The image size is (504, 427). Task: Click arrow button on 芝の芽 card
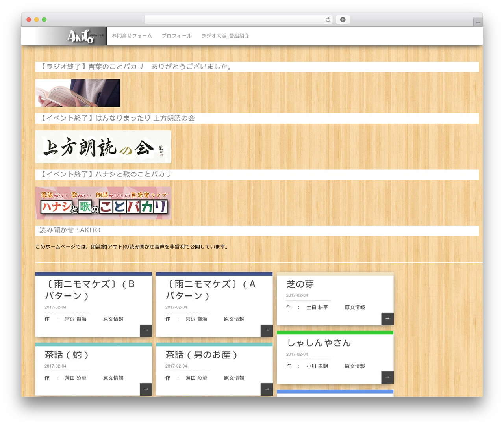[x=387, y=319]
